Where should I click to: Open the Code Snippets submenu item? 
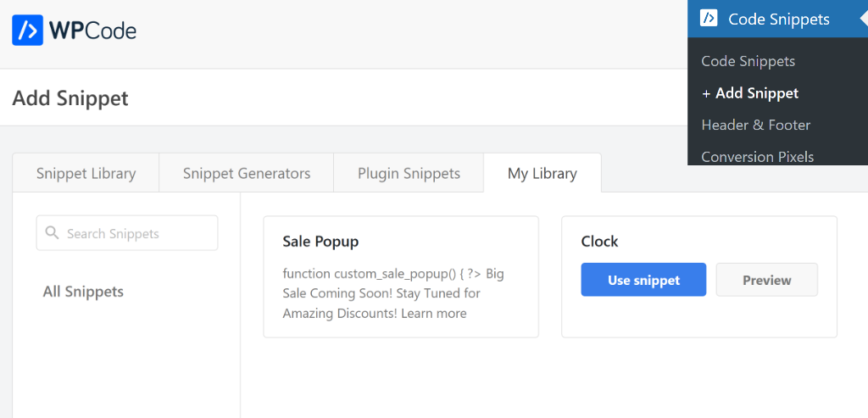click(748, 61)
